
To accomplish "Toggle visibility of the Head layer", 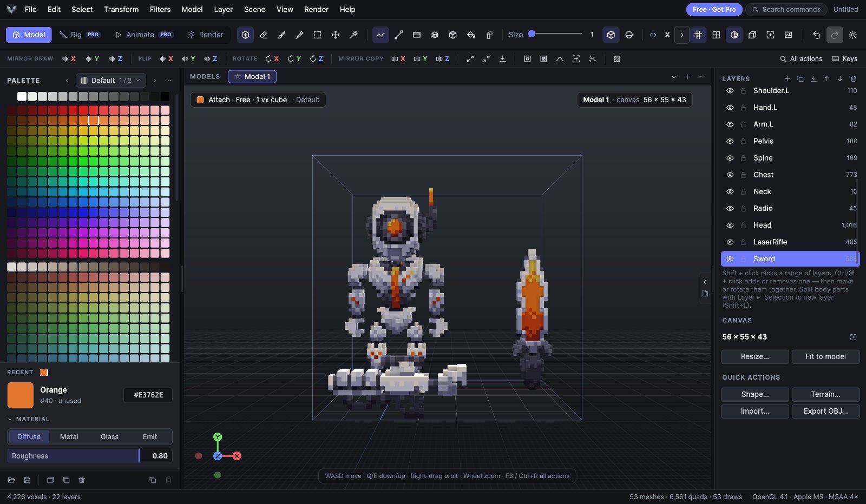I will pos(730,225).
